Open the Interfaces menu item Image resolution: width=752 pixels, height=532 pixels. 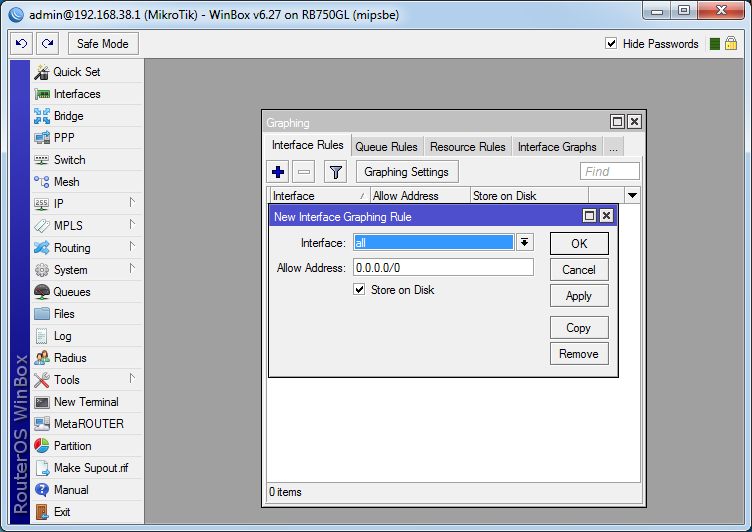(x=88, y=94)
